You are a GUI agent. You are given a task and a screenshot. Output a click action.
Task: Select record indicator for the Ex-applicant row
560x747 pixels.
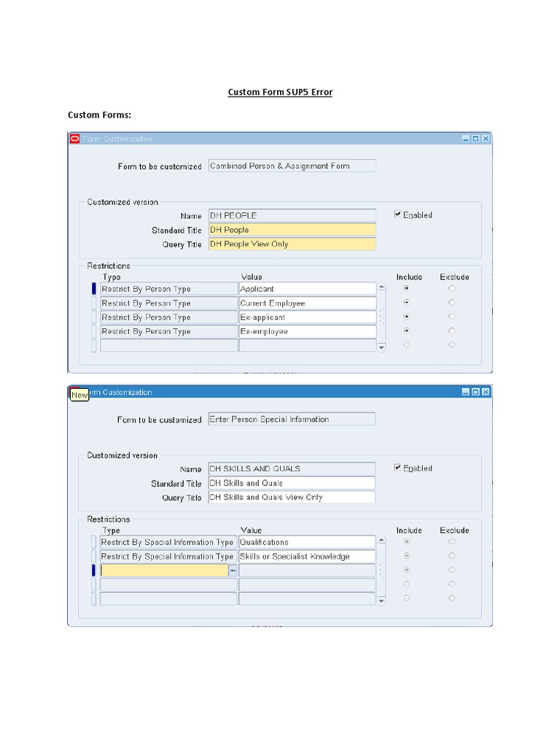tap(94, 317)
